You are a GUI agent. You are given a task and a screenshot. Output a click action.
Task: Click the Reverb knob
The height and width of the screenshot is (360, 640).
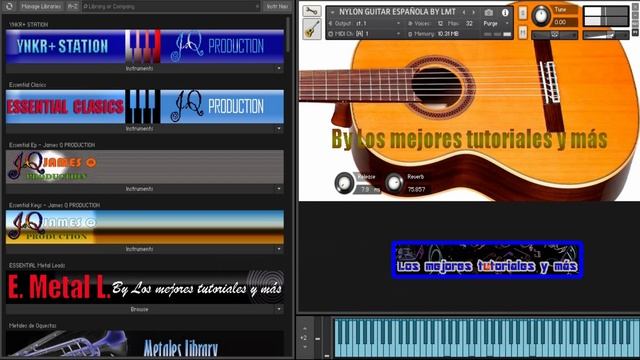tap(394, 182)
